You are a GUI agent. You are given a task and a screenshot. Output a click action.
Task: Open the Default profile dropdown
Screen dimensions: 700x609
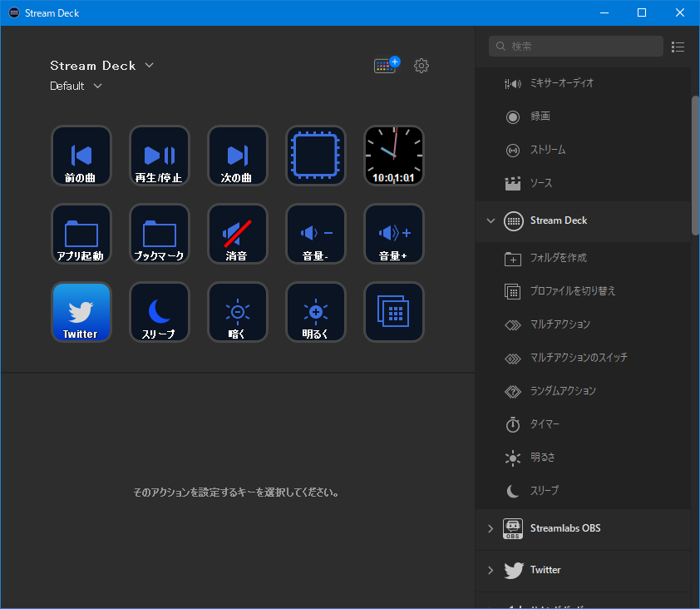tap(76, 86)
